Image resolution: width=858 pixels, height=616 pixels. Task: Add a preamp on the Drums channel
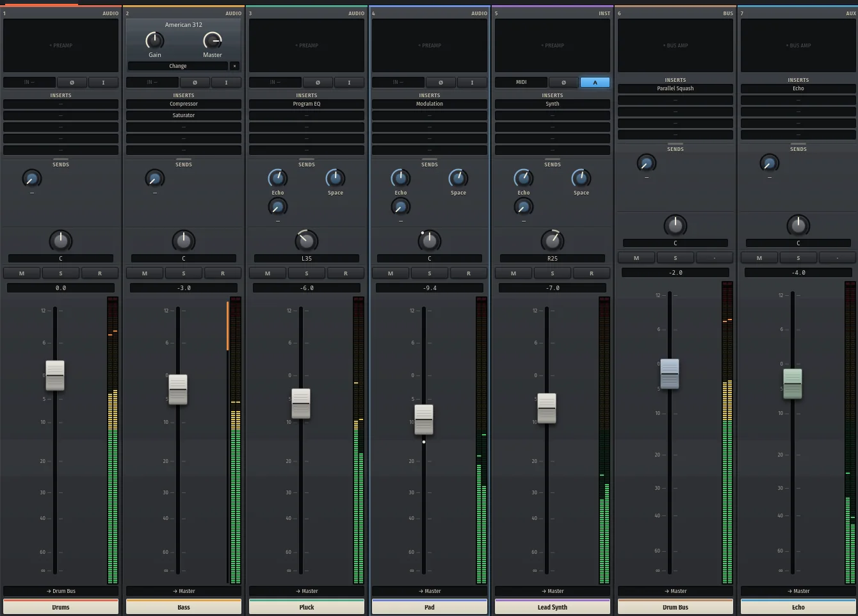(61, 45)
